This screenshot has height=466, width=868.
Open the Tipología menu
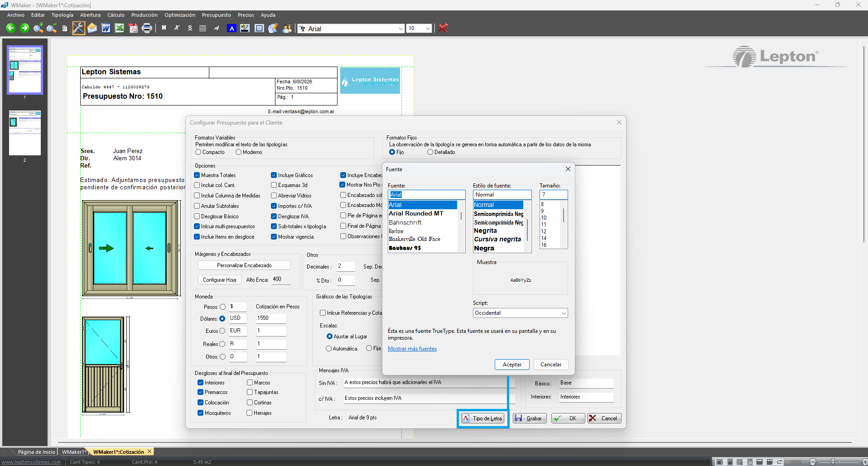click(63, 15)
